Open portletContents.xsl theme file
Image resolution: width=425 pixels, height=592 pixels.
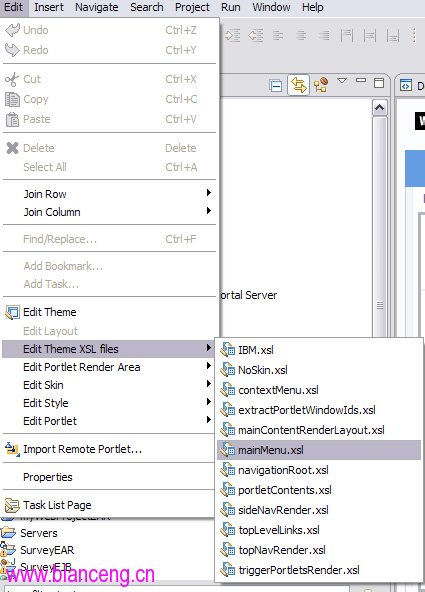[x=319, y=490]
